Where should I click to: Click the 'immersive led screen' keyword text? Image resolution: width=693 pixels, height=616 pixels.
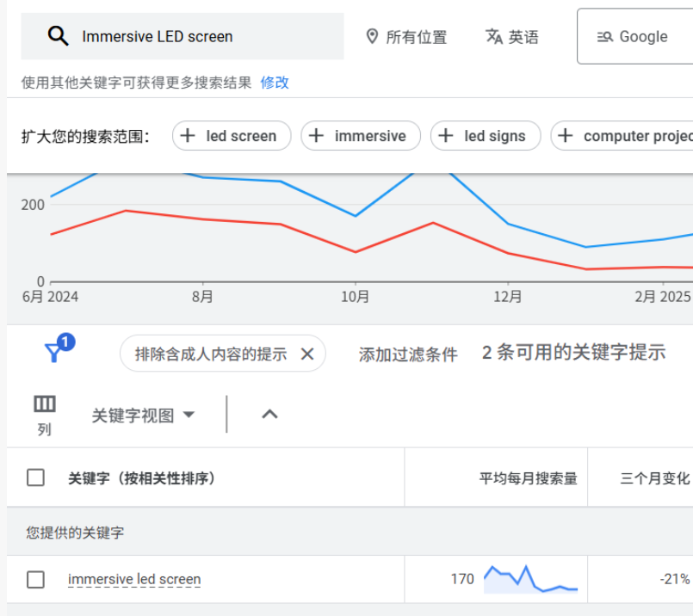[134, 579]
